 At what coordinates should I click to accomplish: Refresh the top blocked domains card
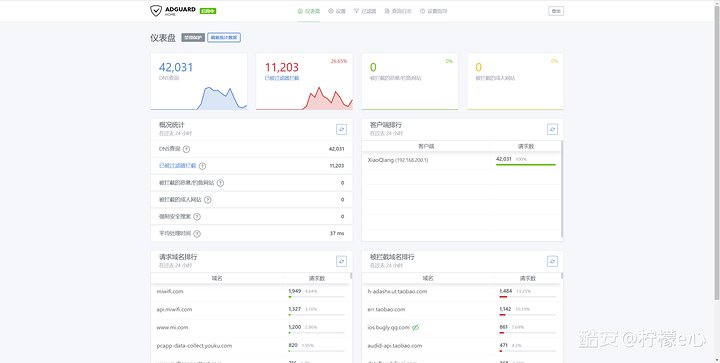[x=552, y=262]
